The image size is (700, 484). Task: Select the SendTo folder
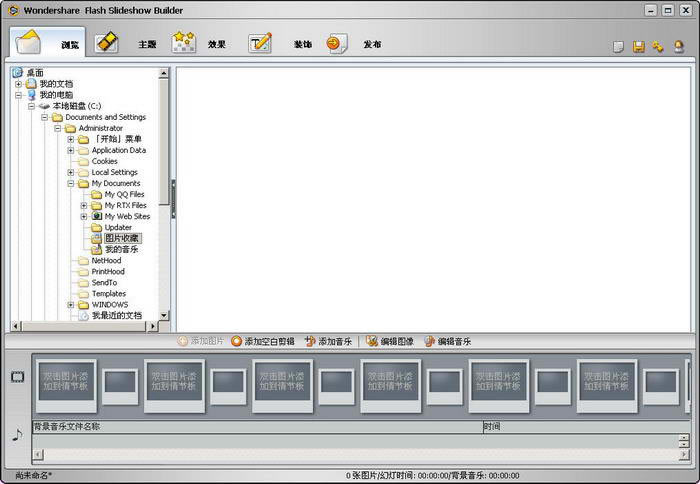[104, 283]
